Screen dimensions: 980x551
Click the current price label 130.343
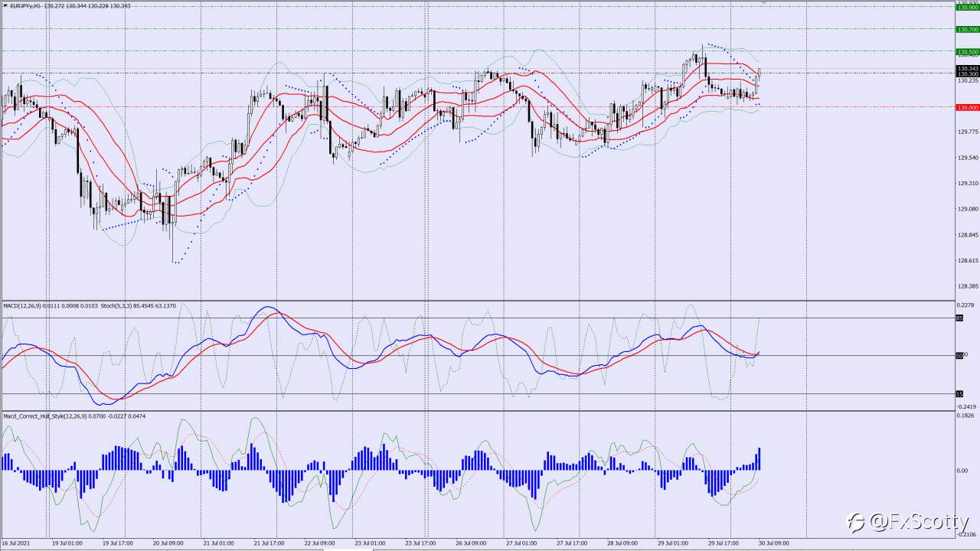coord(968,68)
